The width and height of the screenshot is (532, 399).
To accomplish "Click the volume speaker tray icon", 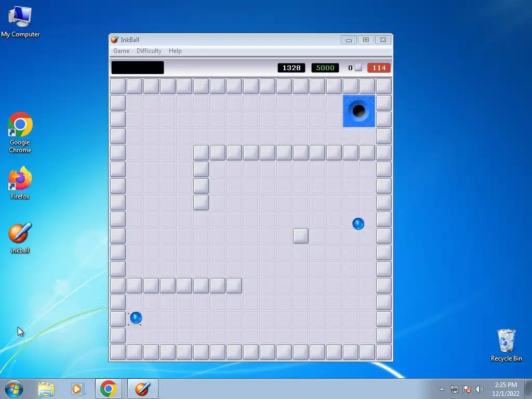I will [x=479, y=389].
